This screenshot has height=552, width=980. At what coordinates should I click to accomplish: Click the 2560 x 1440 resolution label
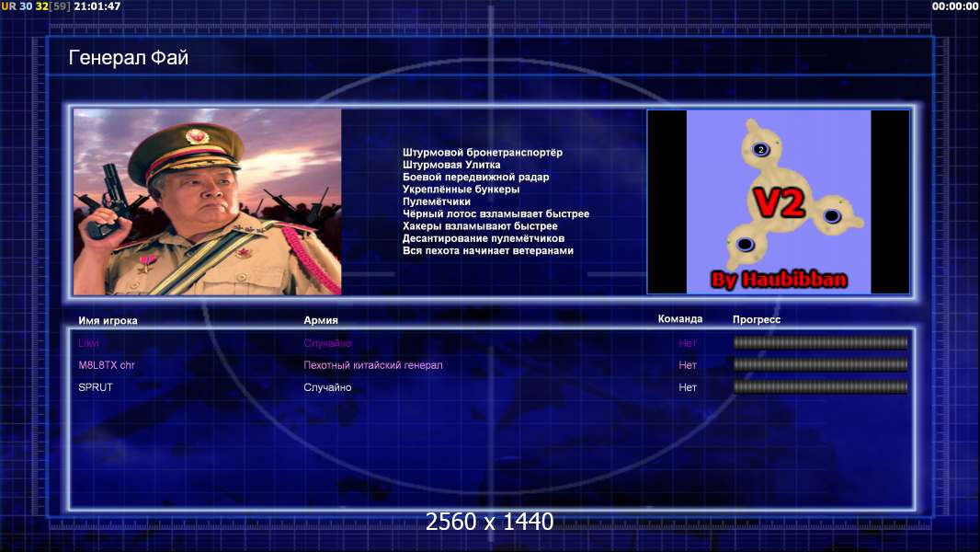489,522
